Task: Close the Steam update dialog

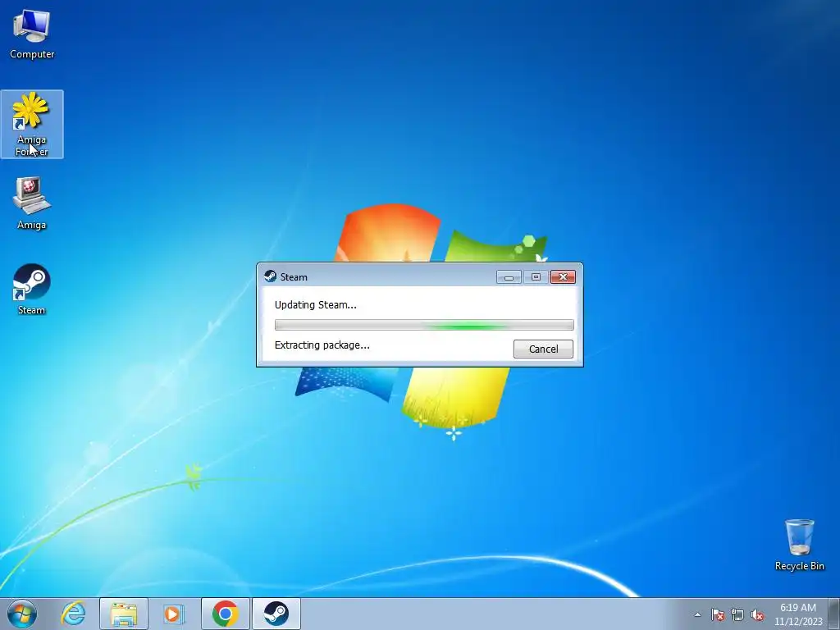Action: click(563, 276)
